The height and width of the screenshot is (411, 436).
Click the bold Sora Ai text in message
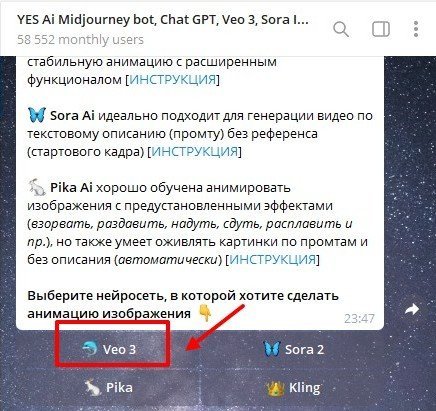[x=72, y=116]
